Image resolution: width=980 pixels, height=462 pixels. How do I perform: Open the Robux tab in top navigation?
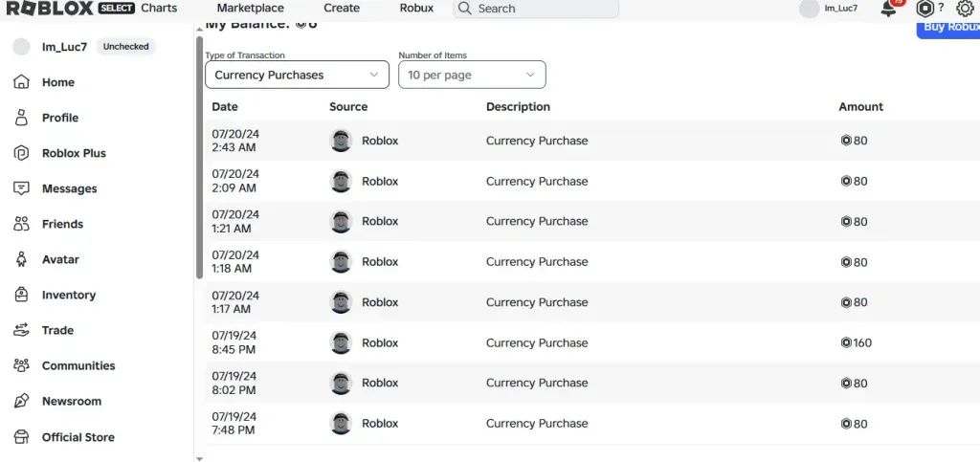coord(416,8)
